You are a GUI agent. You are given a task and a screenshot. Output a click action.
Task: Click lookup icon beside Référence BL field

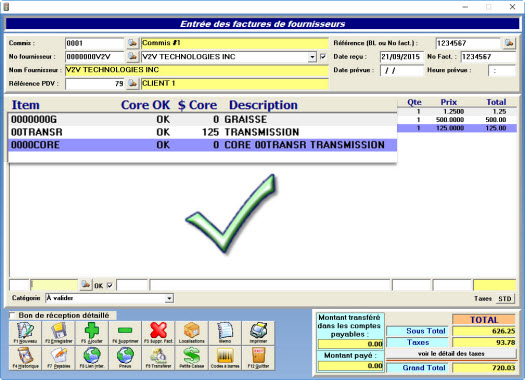509,43
